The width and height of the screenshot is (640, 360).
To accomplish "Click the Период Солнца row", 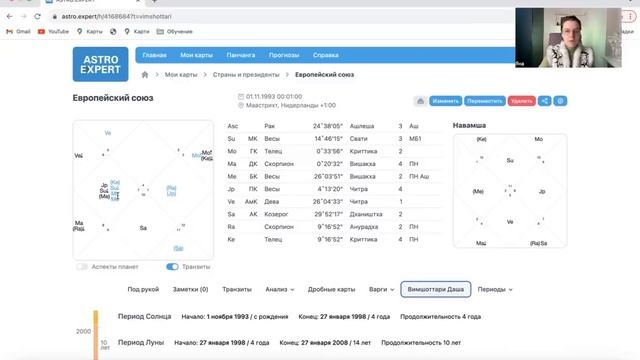I will (299, 316).
